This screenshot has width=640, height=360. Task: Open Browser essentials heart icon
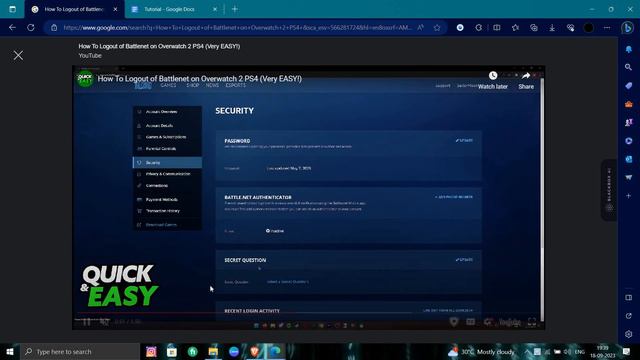click(x=571, y=28)
